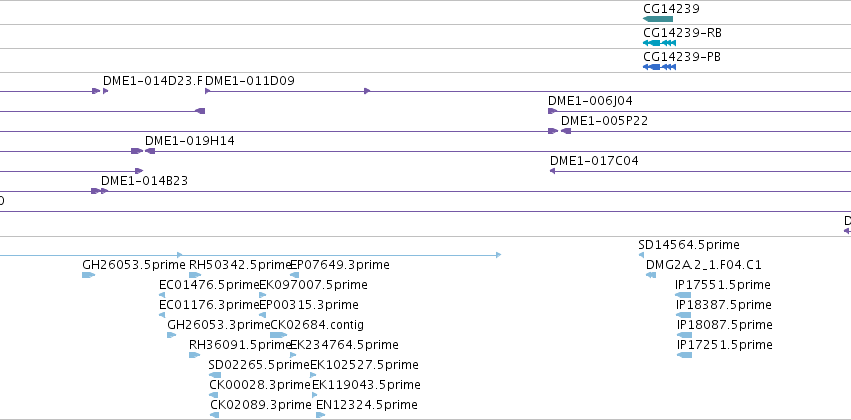Select the arrow glyph under SD14564.5prime
Viewport: 851px width, 420px height.
641,255
